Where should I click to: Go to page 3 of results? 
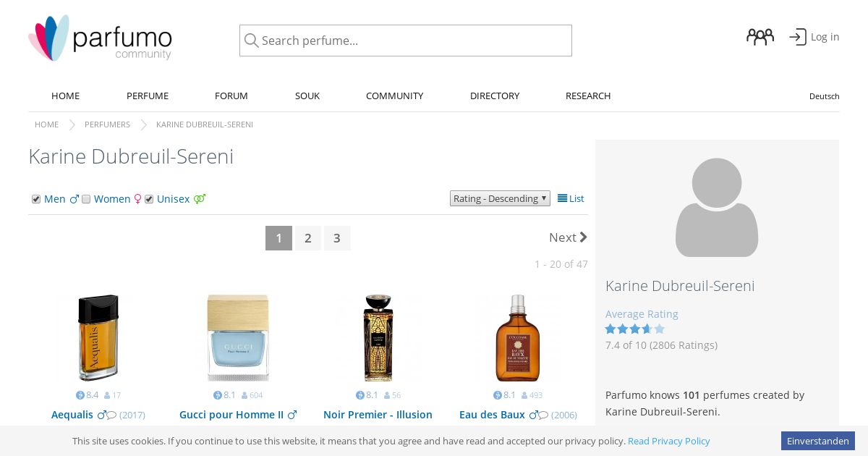click(x=337, y=238)
